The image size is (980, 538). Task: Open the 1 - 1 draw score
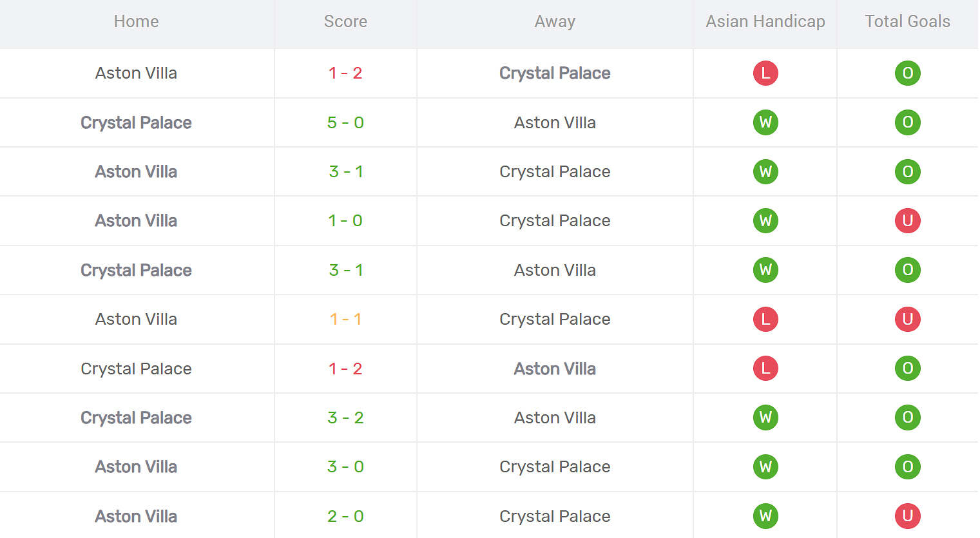pyautogui.click(x=345, y=319)
